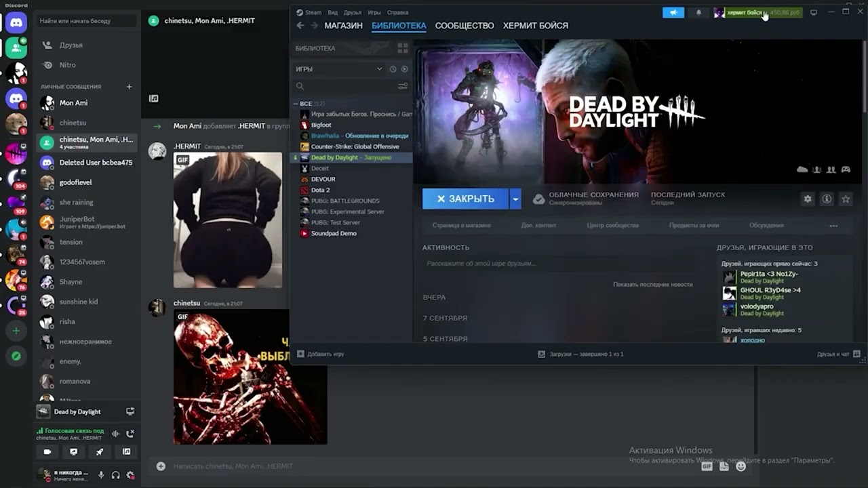Switch to the Магазин tab

[x=343, y=26]
